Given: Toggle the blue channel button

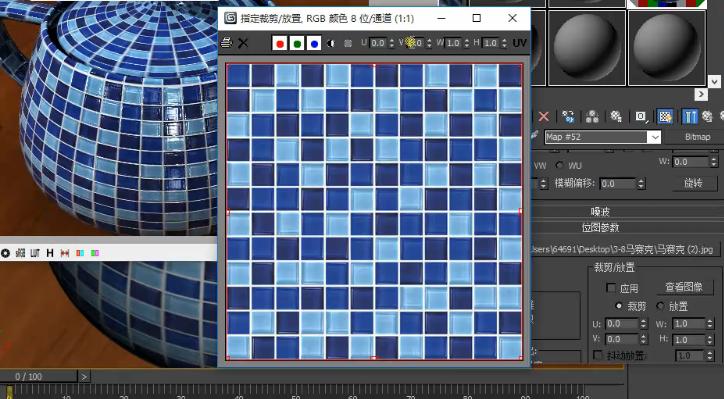Looking at the screenshot, I should [x=314, y=43].
